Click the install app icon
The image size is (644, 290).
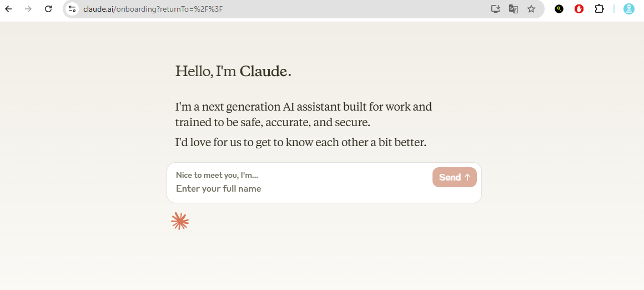(496, 9)
